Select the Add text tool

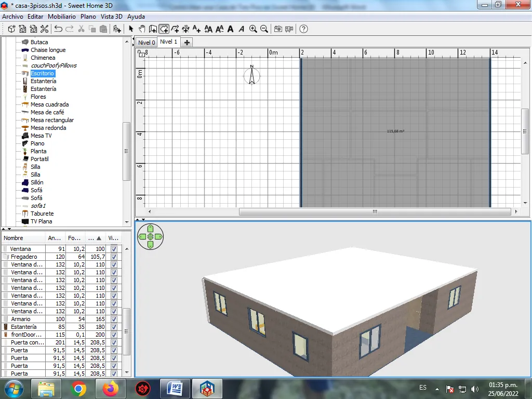(196, 29)
